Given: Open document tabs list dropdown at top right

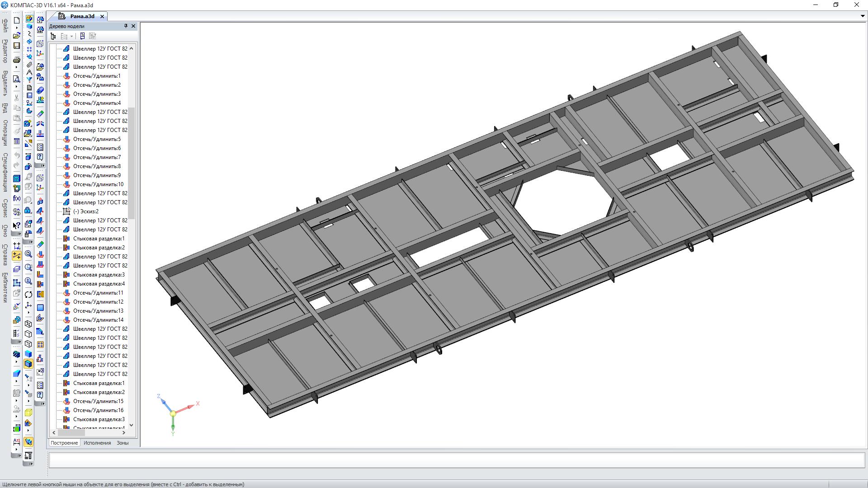Looking at the screenshot, I should [x=863, y=16].
